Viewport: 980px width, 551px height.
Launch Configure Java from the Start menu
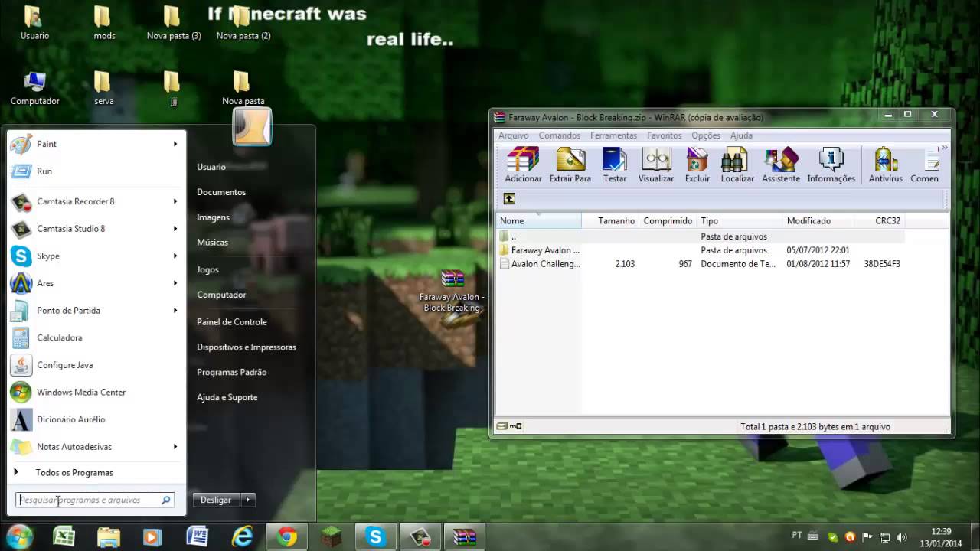point(96,365)
